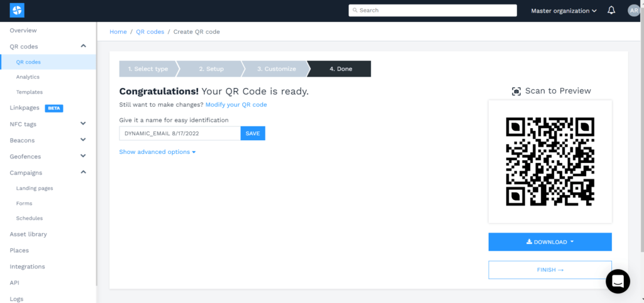Open the DOWNLOAD dropdown button
The image size is (644, 303).
pyautogui.click(x=550, y=242)
